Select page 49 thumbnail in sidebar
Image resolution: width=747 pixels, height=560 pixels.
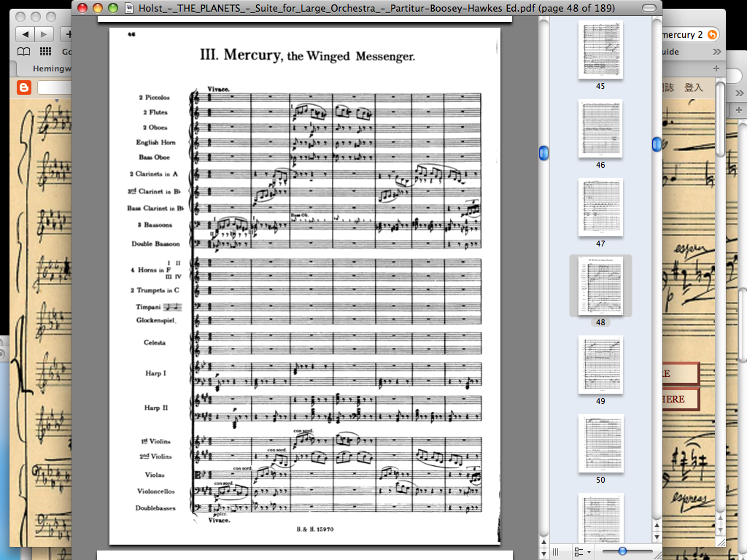pyautogui.click(x=600, y=365)
